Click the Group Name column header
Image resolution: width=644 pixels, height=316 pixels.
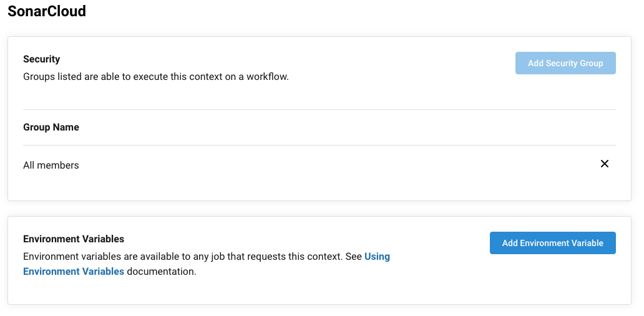[x=51, y=127]
